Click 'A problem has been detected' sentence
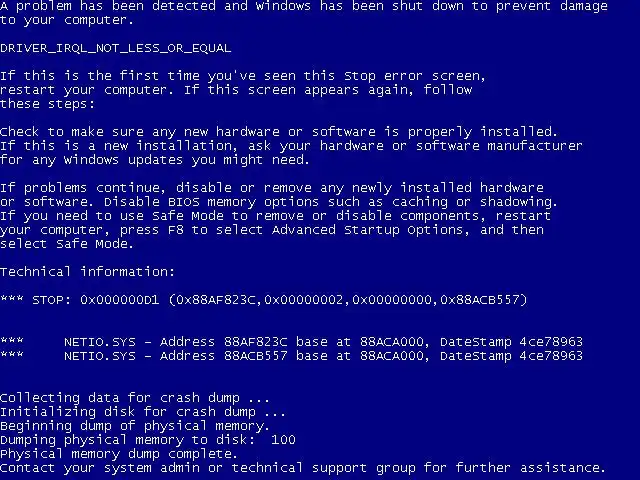 tap(304, 13)
